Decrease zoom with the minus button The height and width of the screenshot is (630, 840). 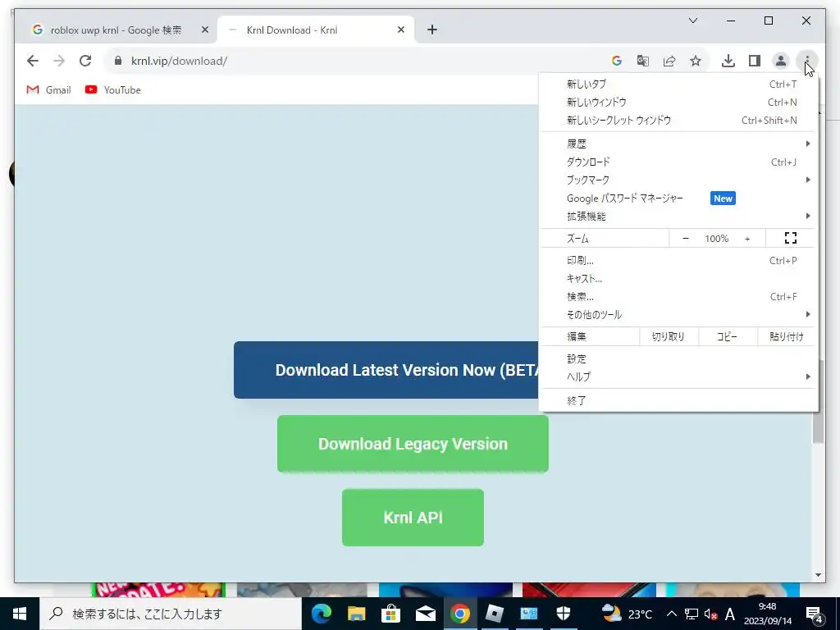pos(686,239)
